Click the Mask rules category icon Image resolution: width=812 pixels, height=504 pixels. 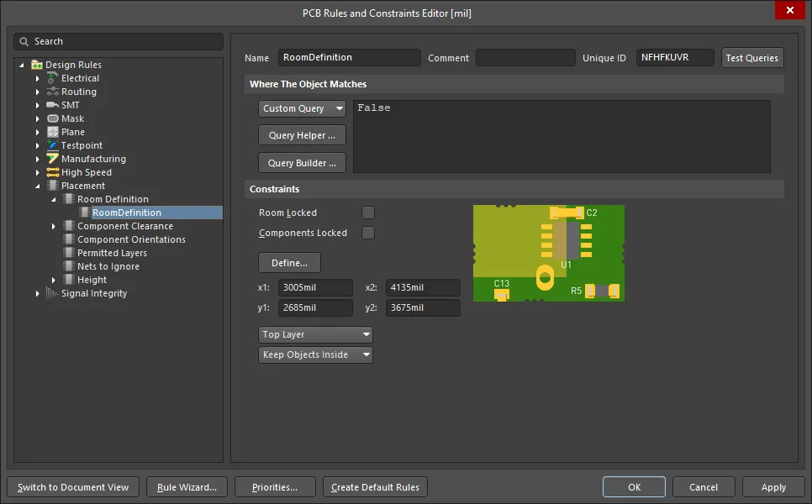(x=52, y=118)
